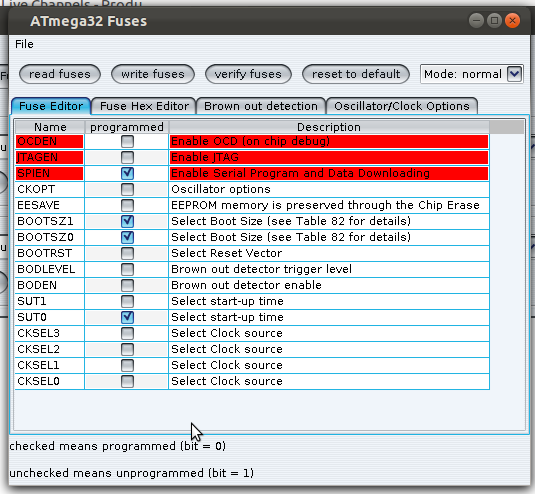The width and height of the screenshot is (535, 494).
Task: Select the CKSEL3 name cell
Action: (x=49, y=333)
